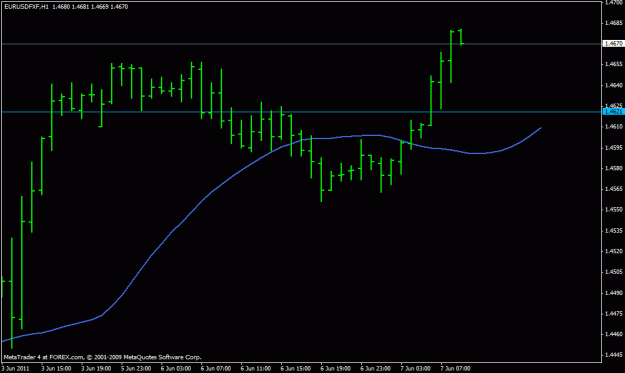Click the 1.4610 price axis label
This screenshot has width=625, height=373.
point(613,126)
